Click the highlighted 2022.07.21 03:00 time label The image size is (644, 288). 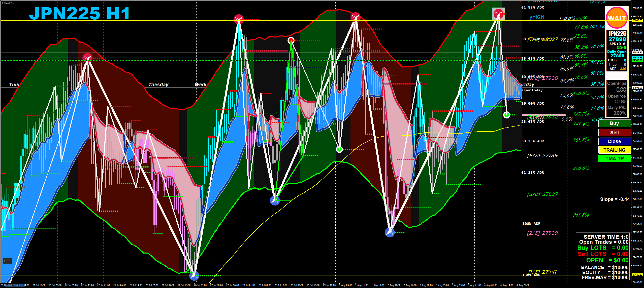click(x=15, y=285)
